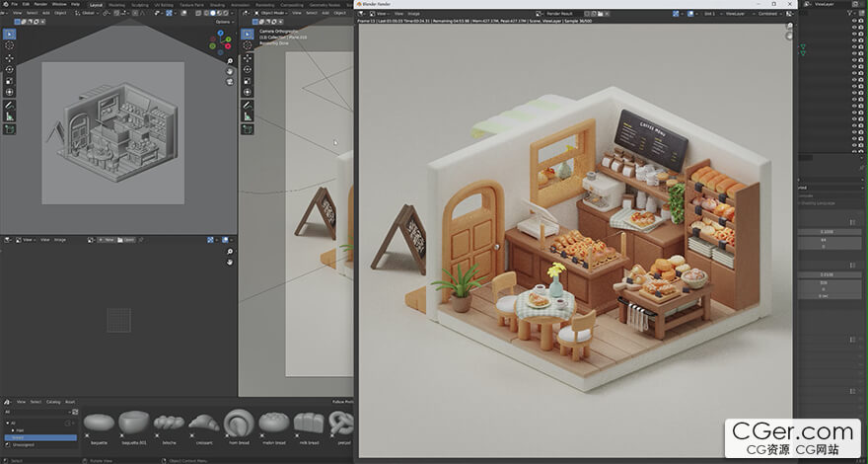Image resolution: width=868 pixels, height=464 pixels.
Task: Click the navigation axis gizmo in left viewport
Action: click(x=222, y=43)
